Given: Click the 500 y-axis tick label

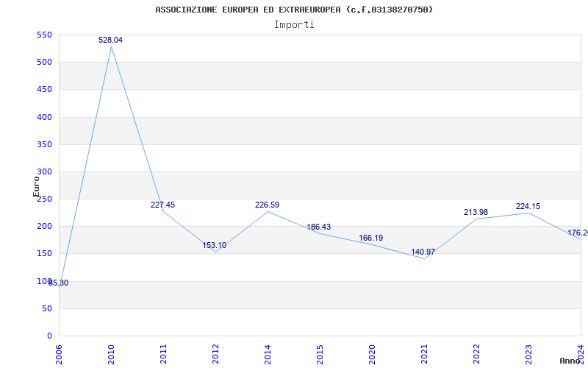Looking at the screenshot, I should click(x=44, y=63).
